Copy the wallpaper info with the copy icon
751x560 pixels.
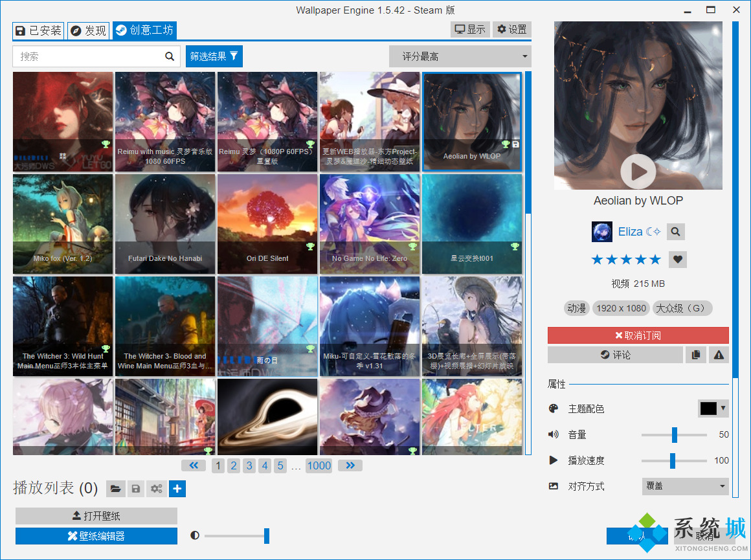696,355
